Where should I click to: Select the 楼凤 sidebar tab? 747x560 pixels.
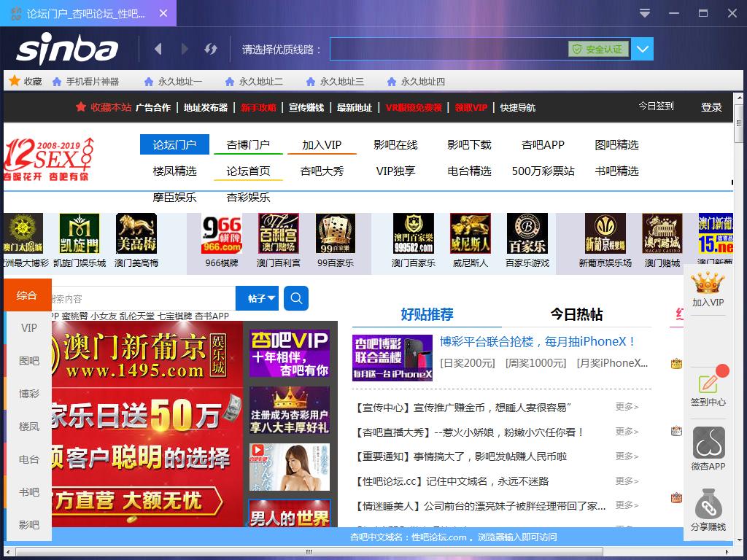[29, 427]
